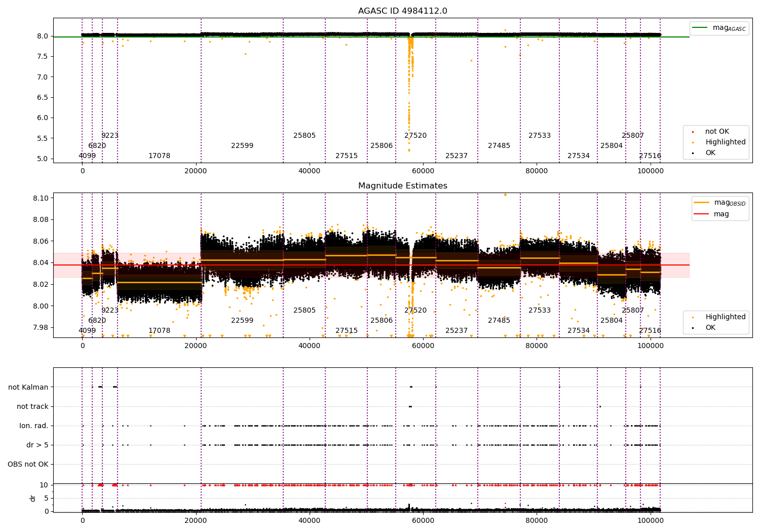Click the 'AGASC ID 4984112.0' plot title
This screenshot has height=532, width=760.
point(402,11)
